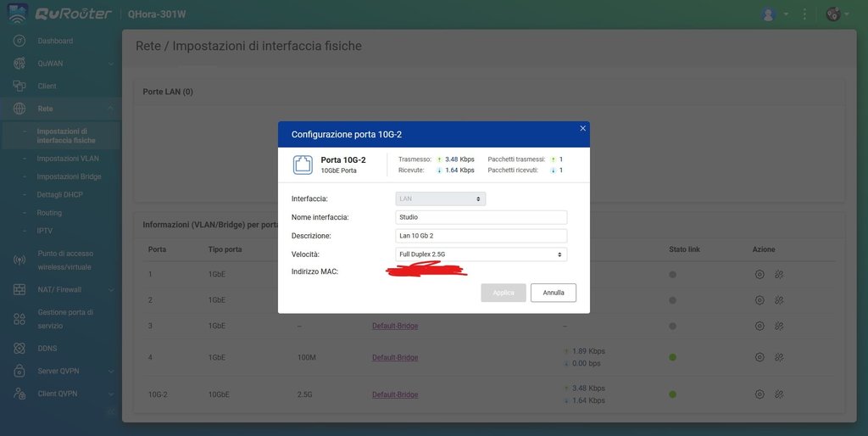Open the Default-Bridge link for port 4

[x=395, y=357]
